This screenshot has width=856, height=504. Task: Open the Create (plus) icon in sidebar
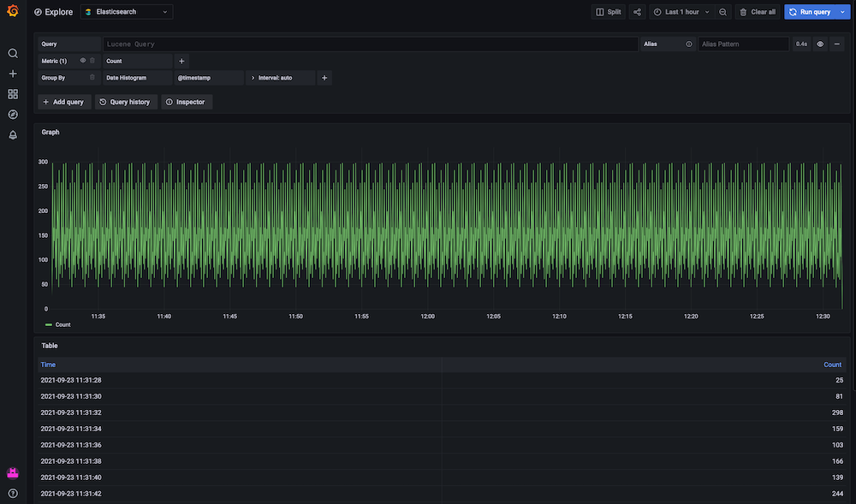(13, 74)
